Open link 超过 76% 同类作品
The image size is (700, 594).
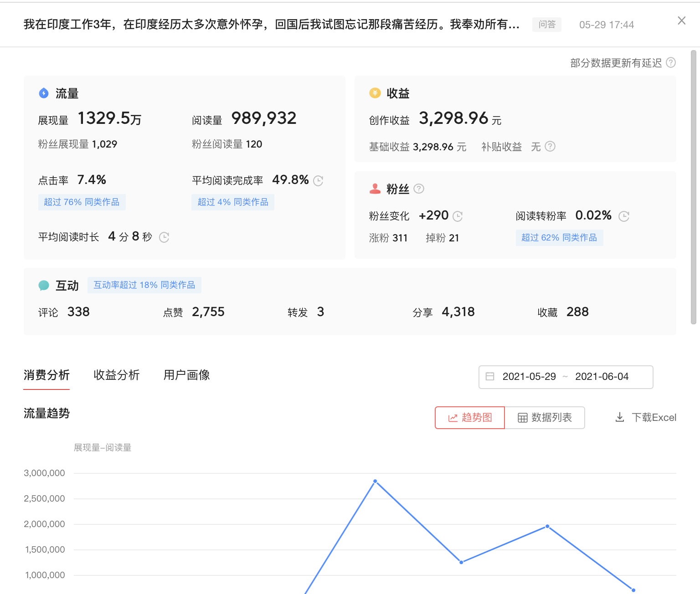82,202
